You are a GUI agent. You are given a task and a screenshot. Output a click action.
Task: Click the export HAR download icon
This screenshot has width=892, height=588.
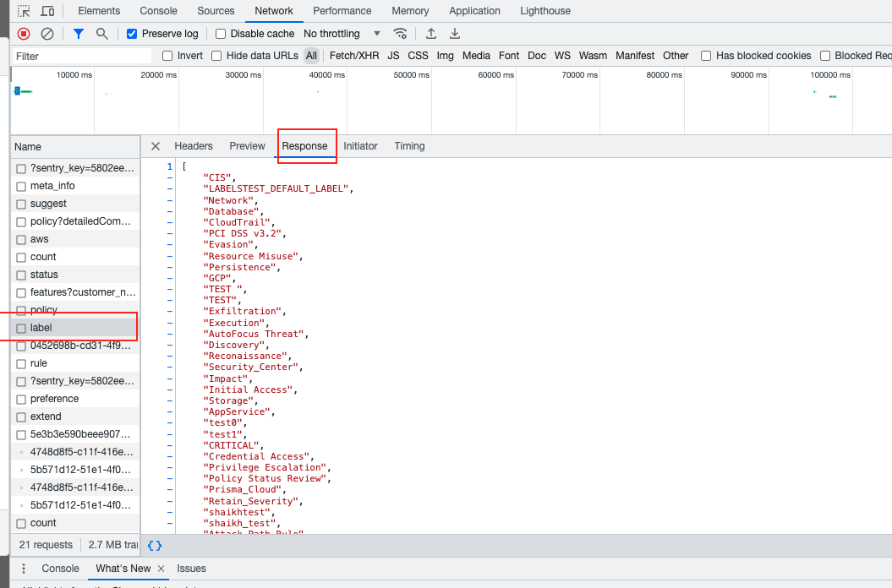[455, 34]
